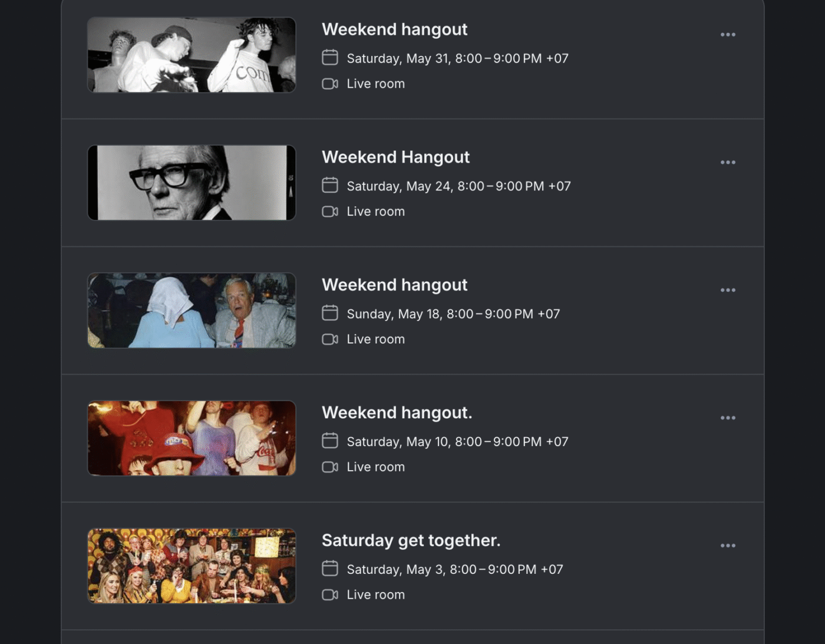This screenshot has width=825, height=644.
Task: Open more options for May 3 event
Action: point(728,546)
